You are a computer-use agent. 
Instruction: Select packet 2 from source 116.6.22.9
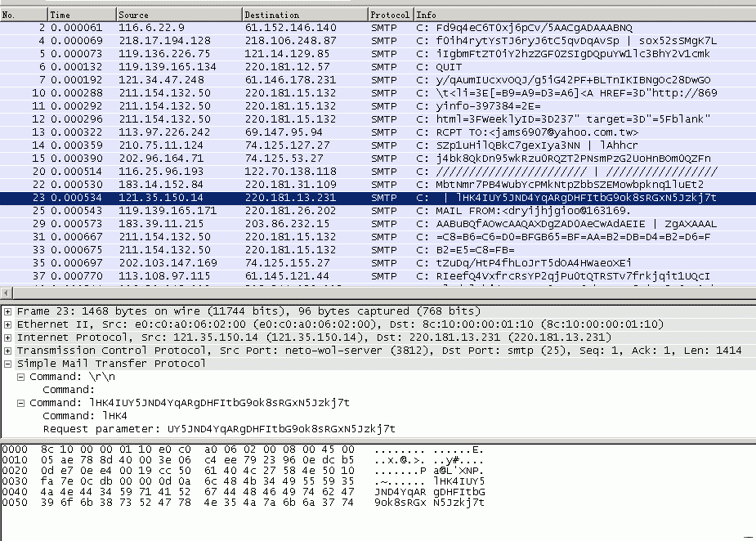tap(327, 27)
